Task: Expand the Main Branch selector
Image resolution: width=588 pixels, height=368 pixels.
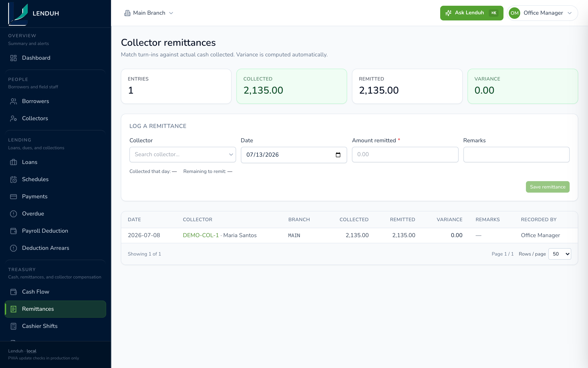Action: tap(149, 13)
